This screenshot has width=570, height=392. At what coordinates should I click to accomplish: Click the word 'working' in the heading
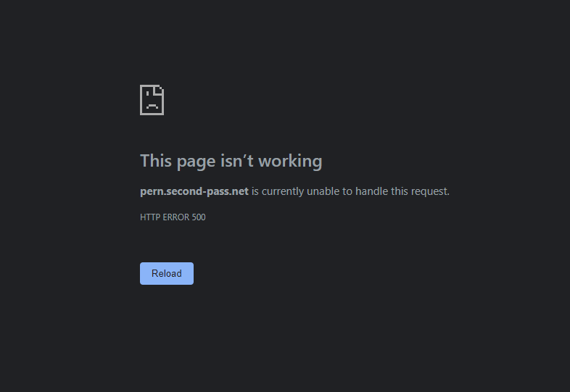point(290,161)
